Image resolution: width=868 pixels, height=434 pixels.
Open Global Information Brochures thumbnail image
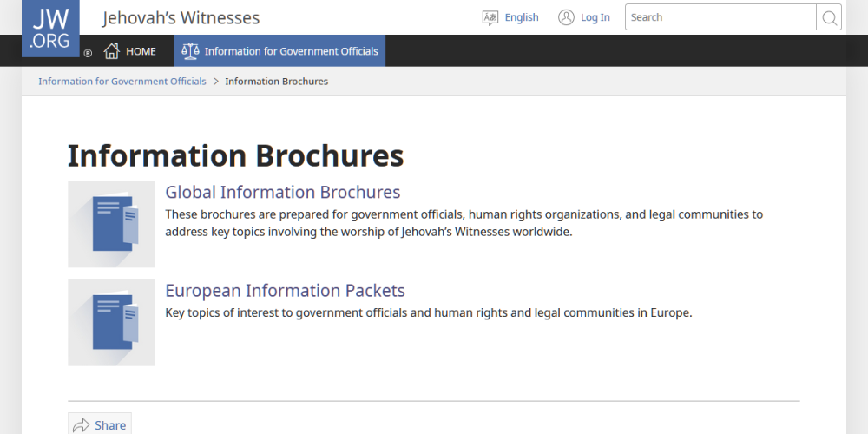click(111, 224)
